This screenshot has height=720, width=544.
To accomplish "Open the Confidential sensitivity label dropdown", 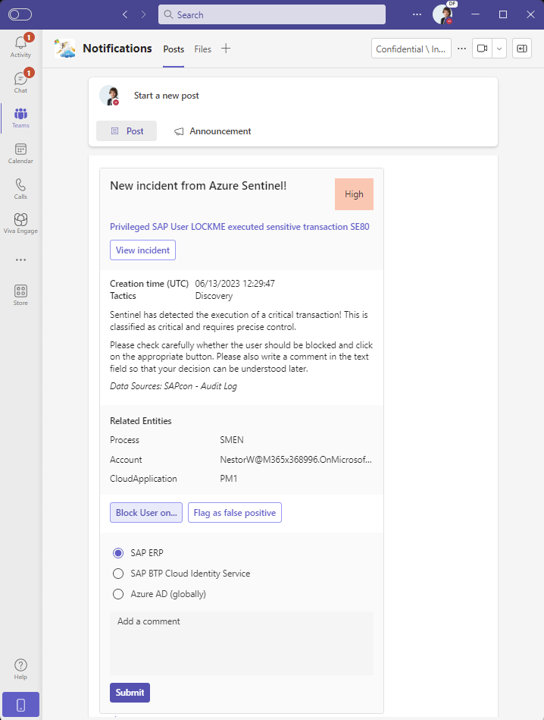I will (411, 49).
